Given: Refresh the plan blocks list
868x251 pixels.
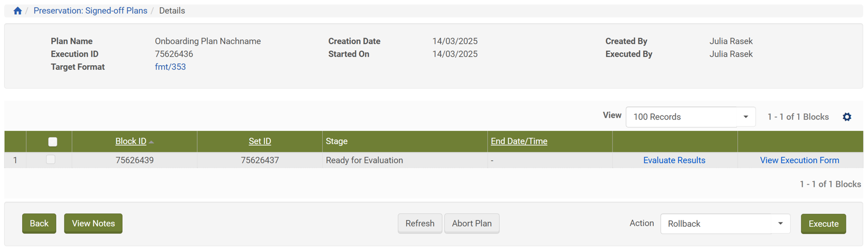Looking at the screenshot, I should click(419, 223).
